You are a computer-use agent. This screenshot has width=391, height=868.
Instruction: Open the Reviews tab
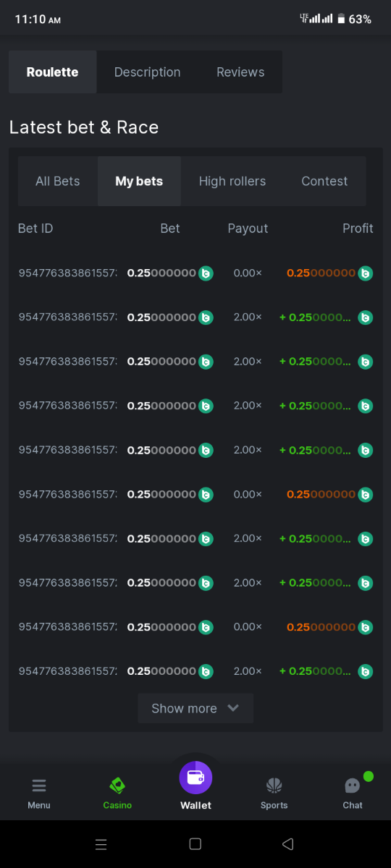[240, 72]
